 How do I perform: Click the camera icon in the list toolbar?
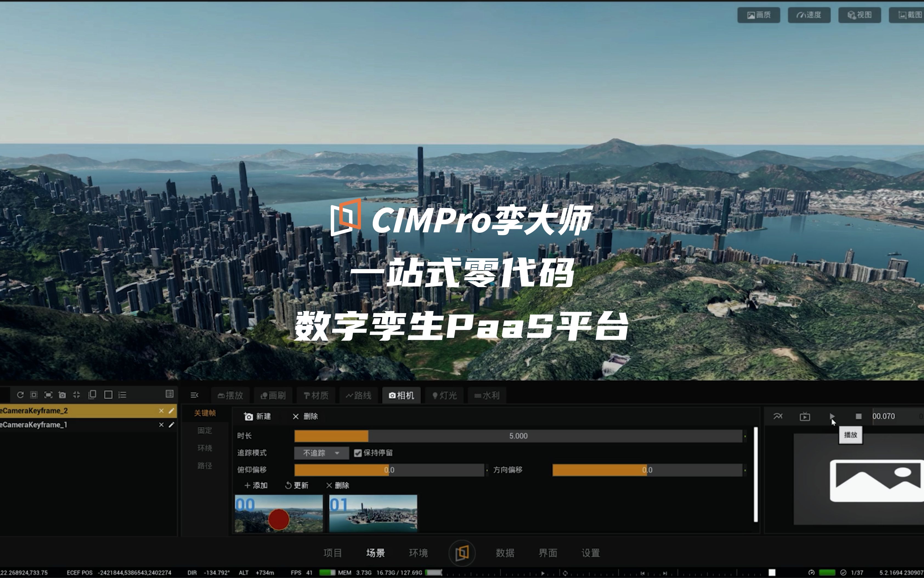click(62, 395)
